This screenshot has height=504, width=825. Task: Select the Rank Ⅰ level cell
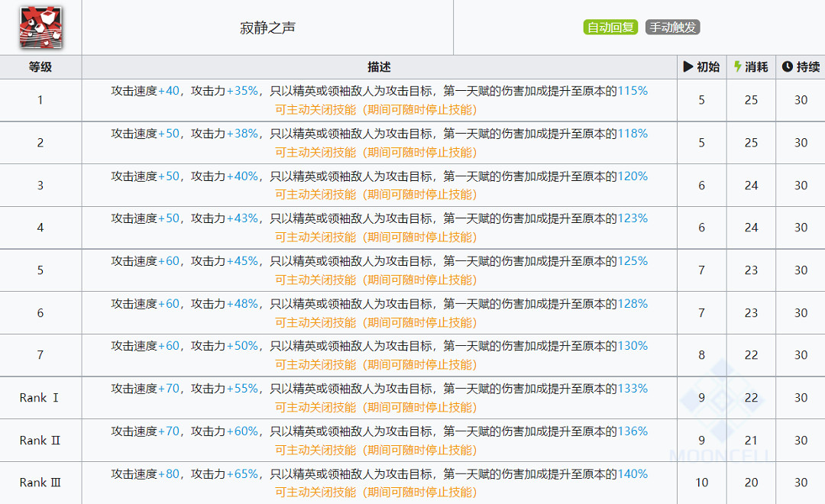click(40, 397)
